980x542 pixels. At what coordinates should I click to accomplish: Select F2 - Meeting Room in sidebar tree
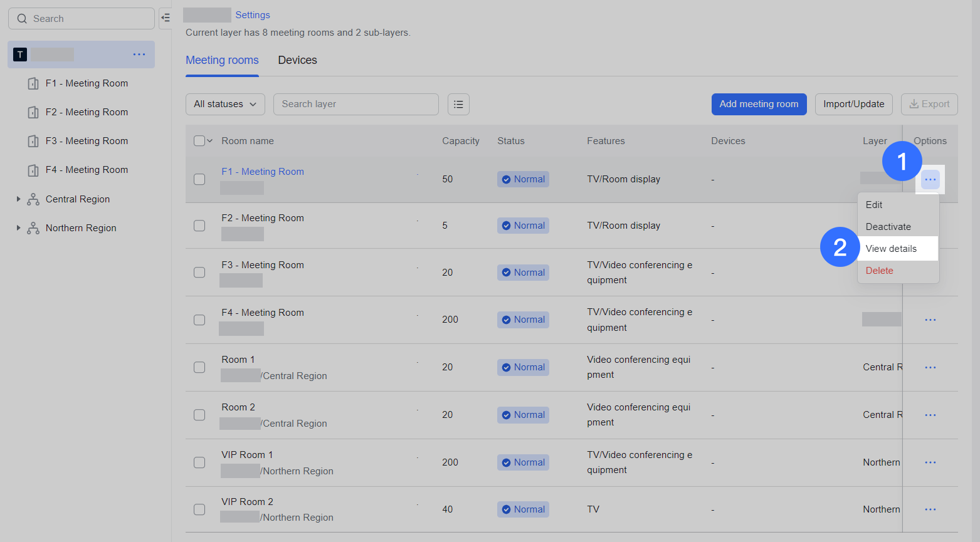(x=87, y=112)
